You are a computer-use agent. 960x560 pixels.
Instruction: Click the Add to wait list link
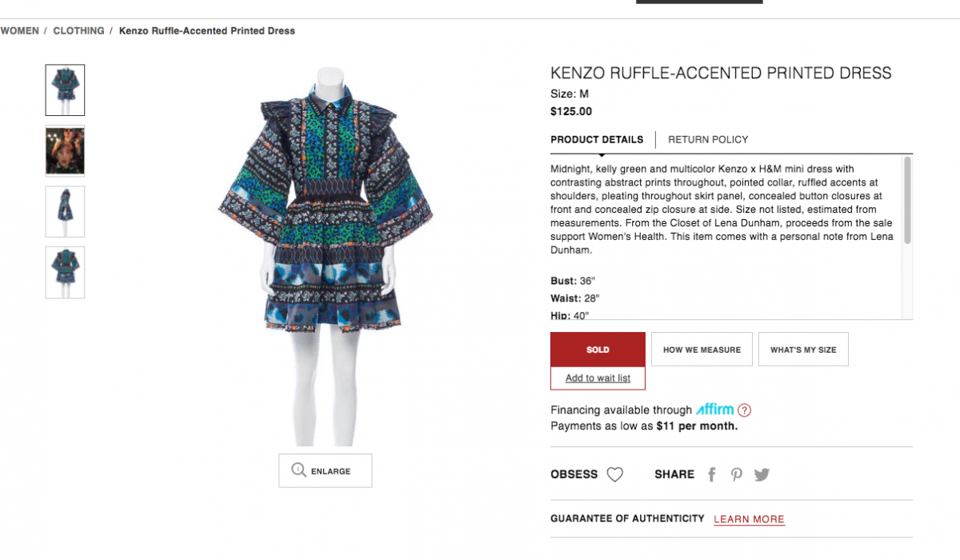click(598, 378)
